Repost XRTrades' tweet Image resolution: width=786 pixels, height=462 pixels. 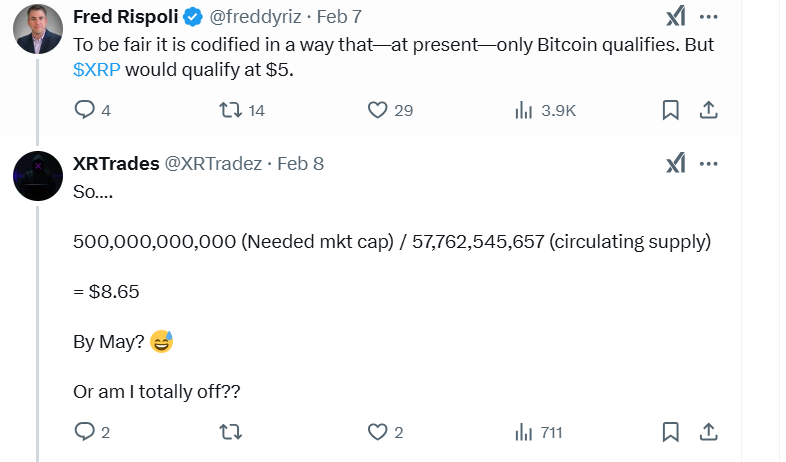coord(231,432)
